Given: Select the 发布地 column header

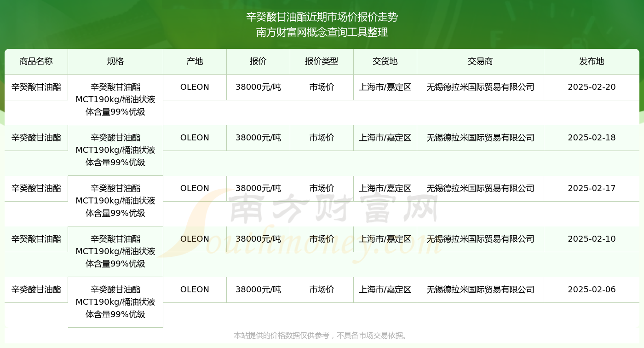Looking at the screenshot, I should coord(592,61).
